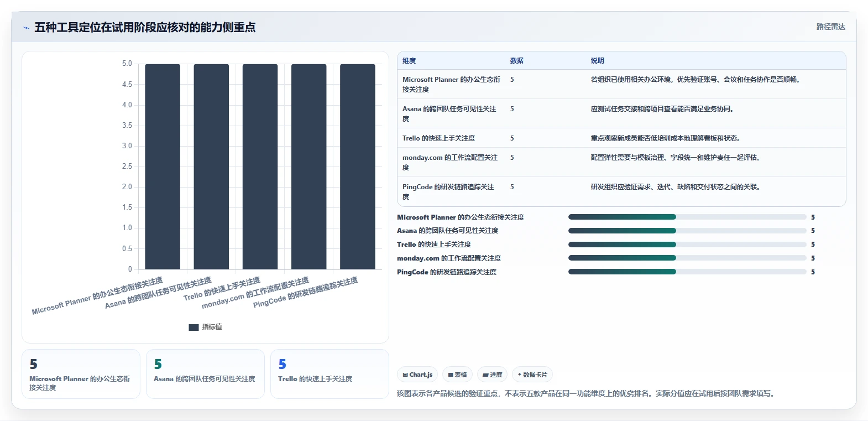868x421 pixels.
Task: Click the 5.0 y-axis tick label
Action: [127, 64]
